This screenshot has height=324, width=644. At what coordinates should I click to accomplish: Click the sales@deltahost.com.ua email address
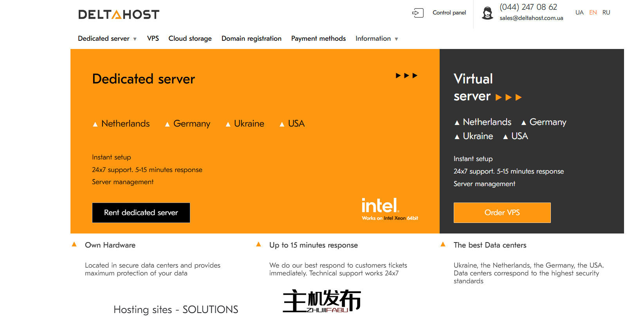coord(531,18)
